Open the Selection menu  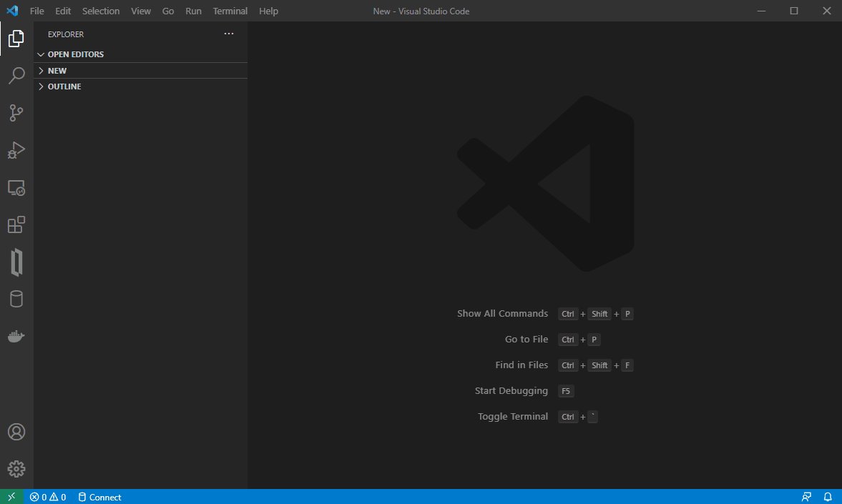coord(101,11)
